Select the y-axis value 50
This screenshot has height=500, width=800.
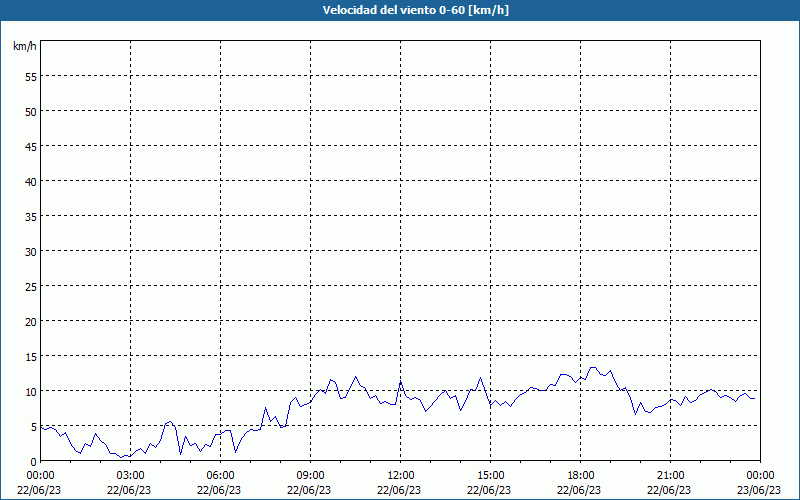click(x=31, y=111)
